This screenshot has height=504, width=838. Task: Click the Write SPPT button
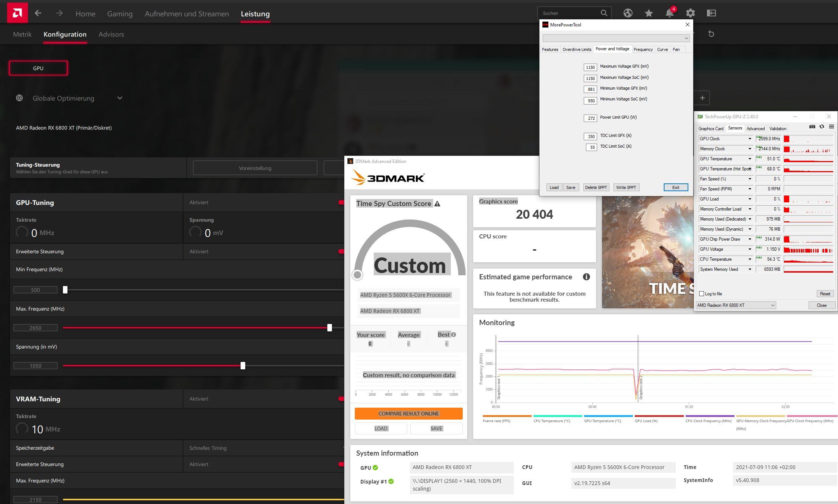click(x=626, y=187)
